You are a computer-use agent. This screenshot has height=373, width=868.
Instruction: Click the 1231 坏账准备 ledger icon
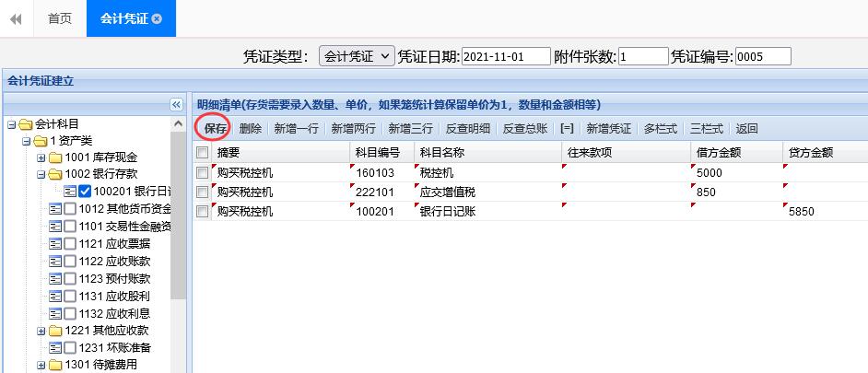tap(54, 347)
